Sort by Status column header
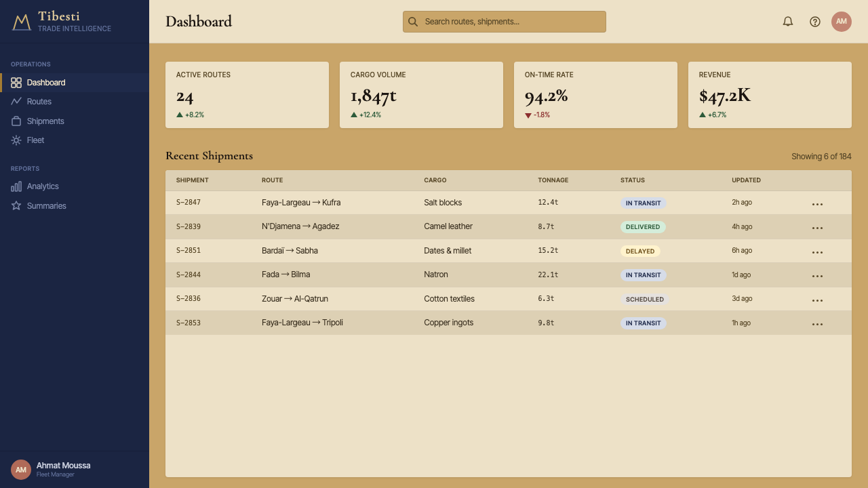This screenshot has height=488, width=868. coord(633,180)
